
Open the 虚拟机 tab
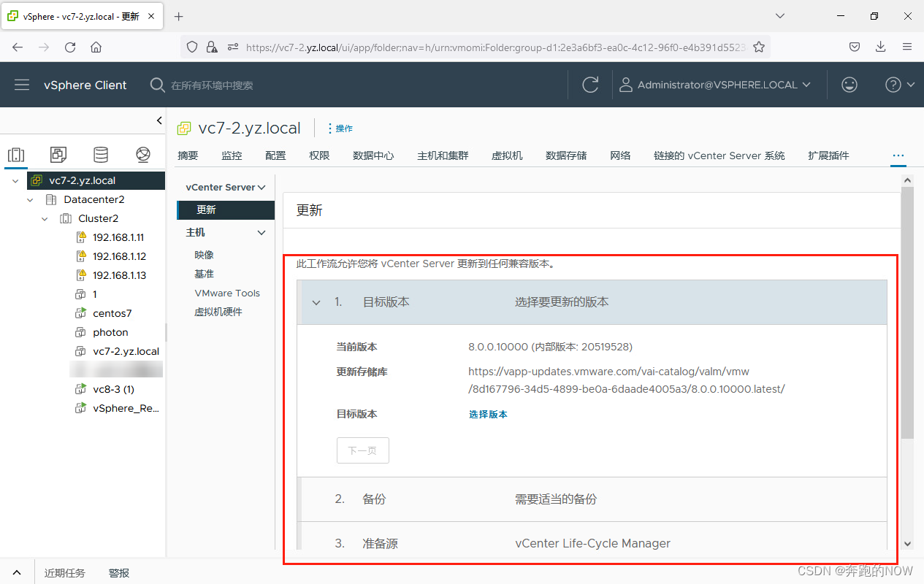507,155
